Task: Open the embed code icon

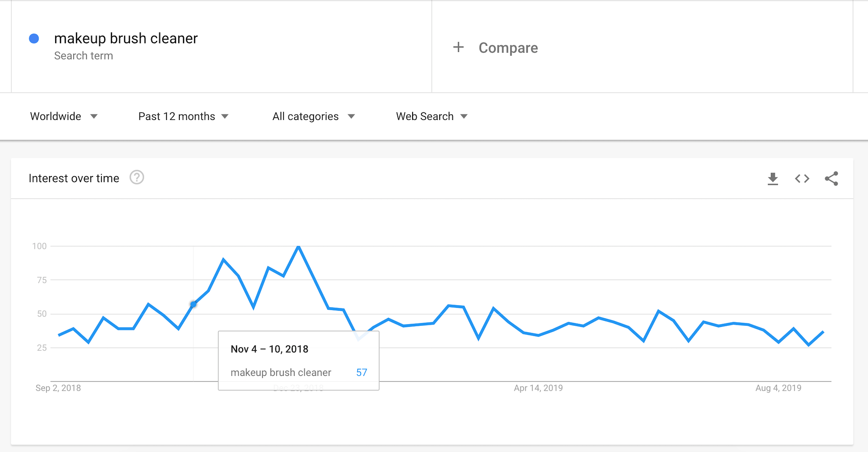Action: [802, 179]
